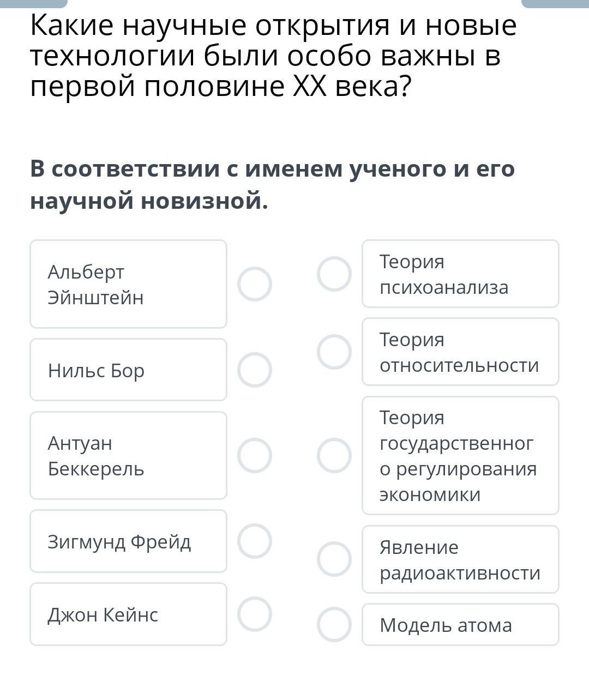Choose the Теория относительности answer box
The width and height of the screenshot is (589, 700).
pyautogui.click(x=460, y=352)
